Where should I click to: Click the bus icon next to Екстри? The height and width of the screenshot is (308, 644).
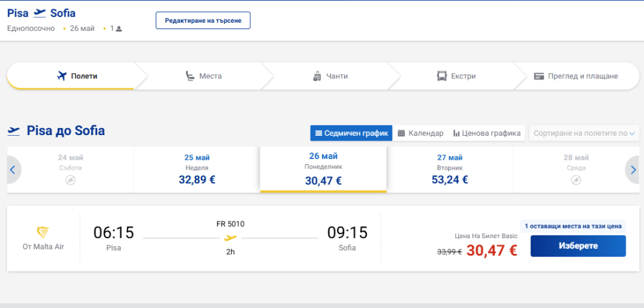pos(442,76)
